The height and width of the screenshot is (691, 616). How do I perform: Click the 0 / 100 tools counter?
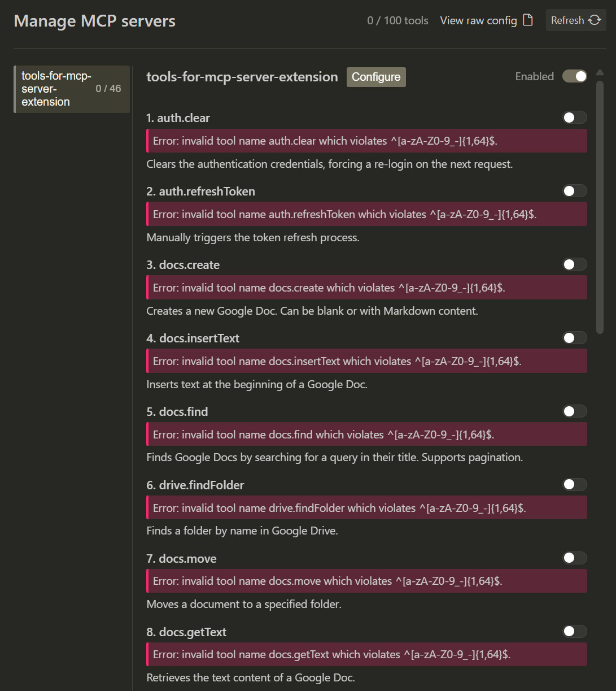pos(397,21)
